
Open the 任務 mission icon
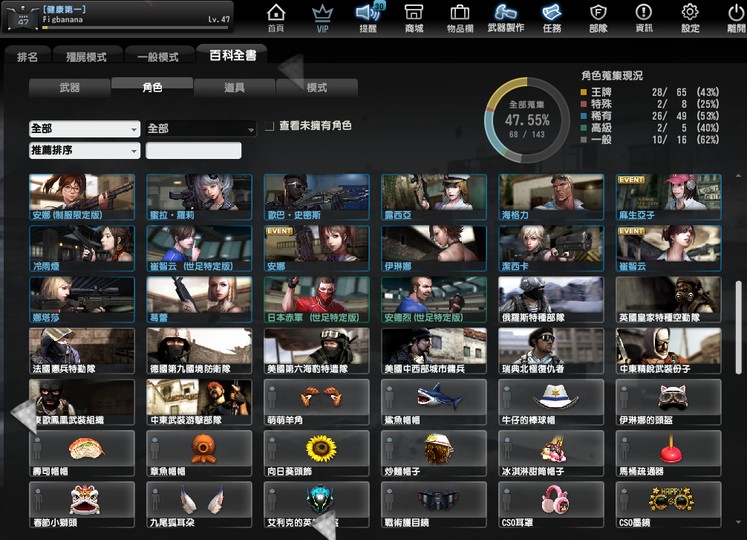tap(552, 18)
